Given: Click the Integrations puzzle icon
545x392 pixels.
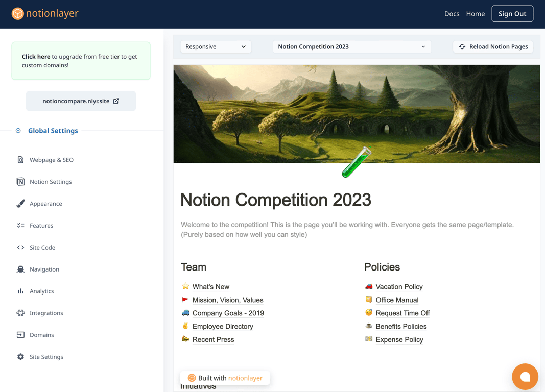Looking at the screenshot, I should pyautogui.click(x=20, y=313).
